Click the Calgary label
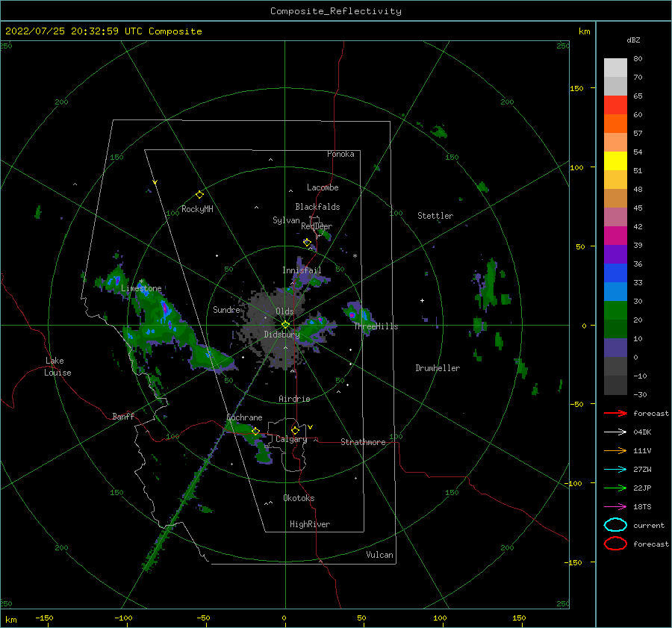 (x=291, y=439)
